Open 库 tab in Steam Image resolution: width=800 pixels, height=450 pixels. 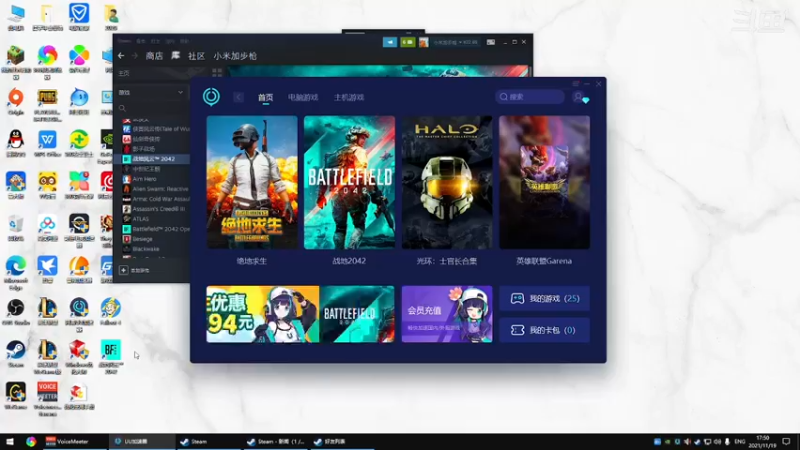(176, 56)
